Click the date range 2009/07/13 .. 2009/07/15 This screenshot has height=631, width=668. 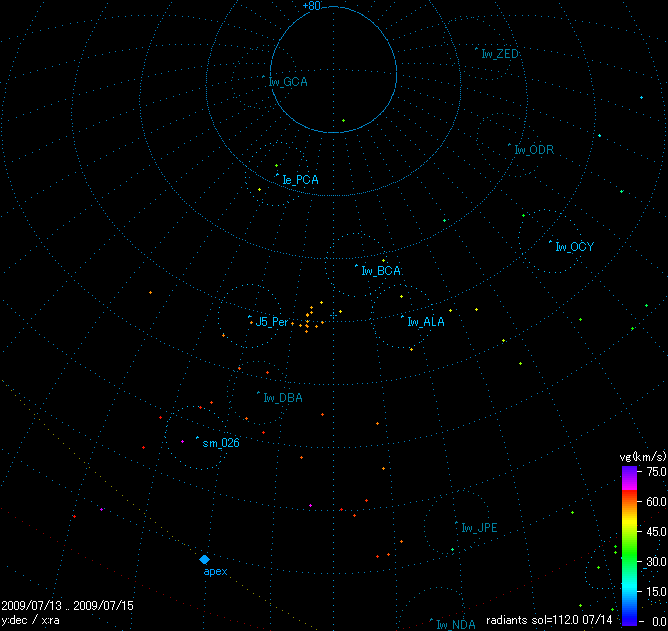(67, 605)
